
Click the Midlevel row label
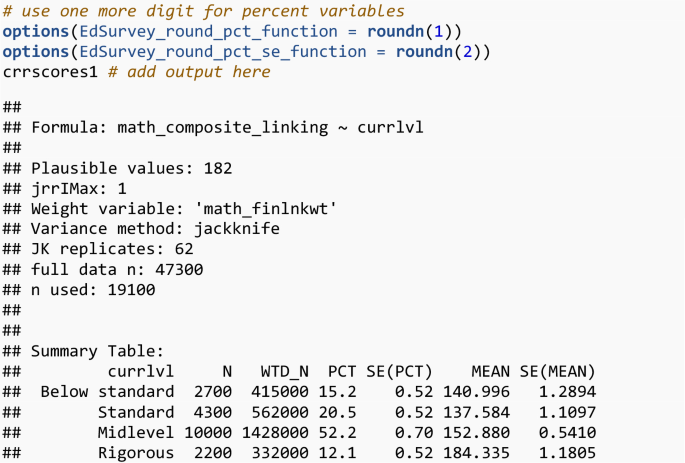pyautogui.click(x=135, y=432)
